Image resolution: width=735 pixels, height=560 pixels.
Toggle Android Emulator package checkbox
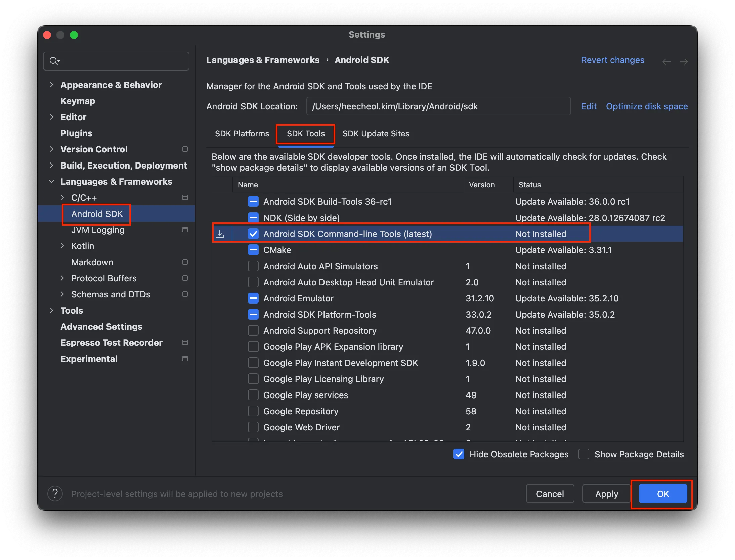pos(253,298)
